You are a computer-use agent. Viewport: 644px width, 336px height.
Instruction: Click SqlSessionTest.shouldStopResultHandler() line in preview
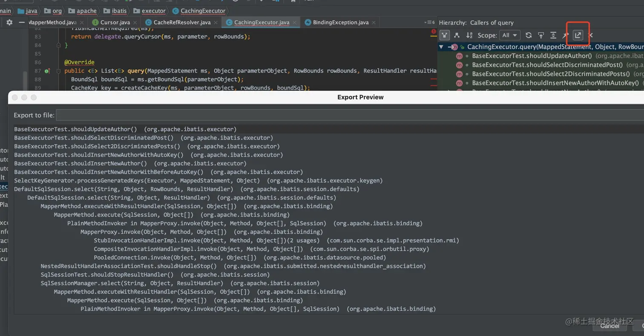[155, 274]
